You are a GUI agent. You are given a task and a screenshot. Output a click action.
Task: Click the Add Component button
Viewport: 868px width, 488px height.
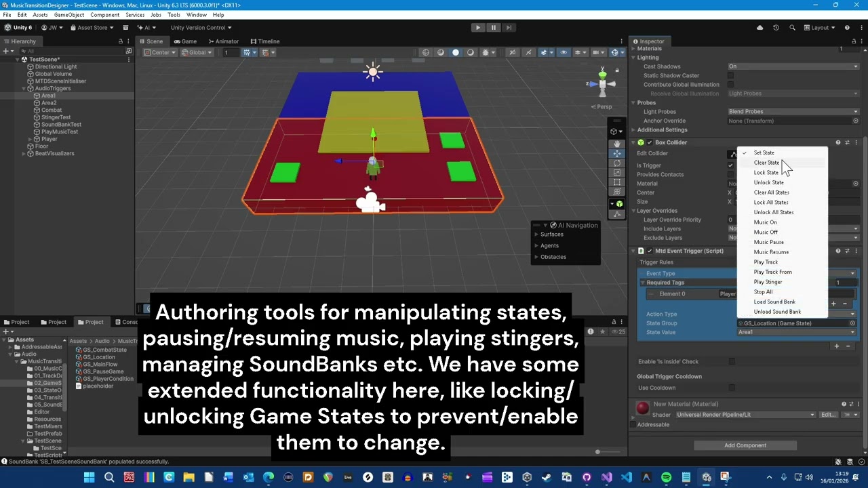[745, 445]
